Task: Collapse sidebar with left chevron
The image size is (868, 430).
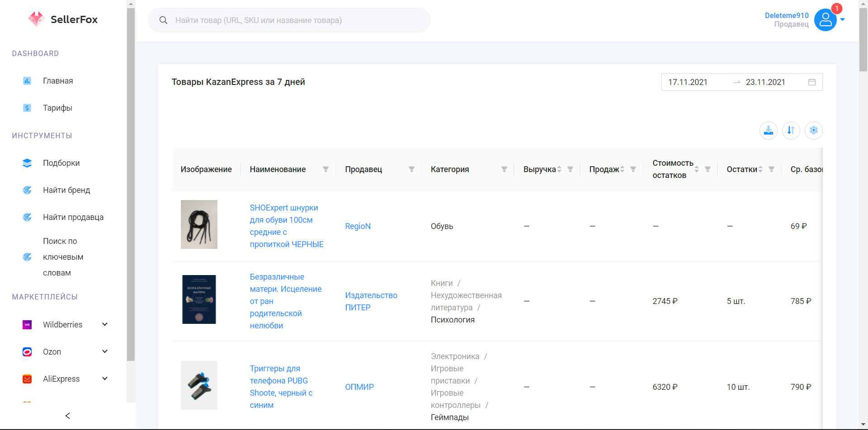Action: (x=67, y=416)
